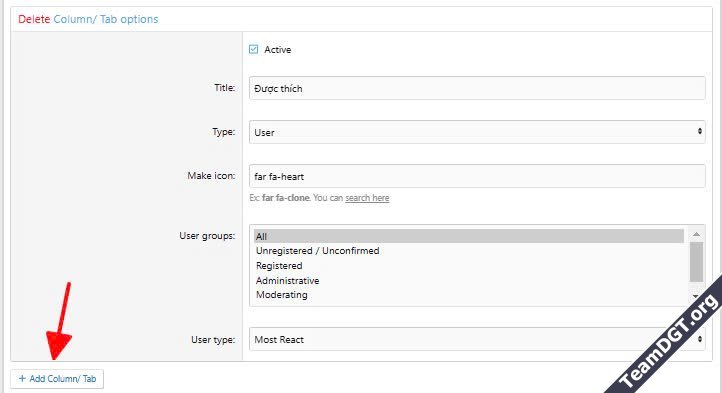This screenshot has width=722, height=393.
Task: Click the Column/ Tab options heading
Action: (x=106, y=19)
